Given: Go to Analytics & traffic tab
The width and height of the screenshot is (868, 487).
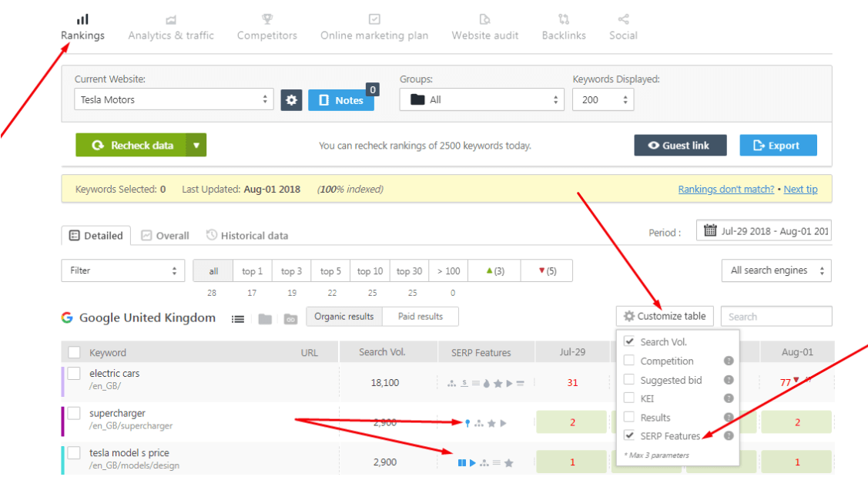Looking at the screenshot, I should point(170,28).
